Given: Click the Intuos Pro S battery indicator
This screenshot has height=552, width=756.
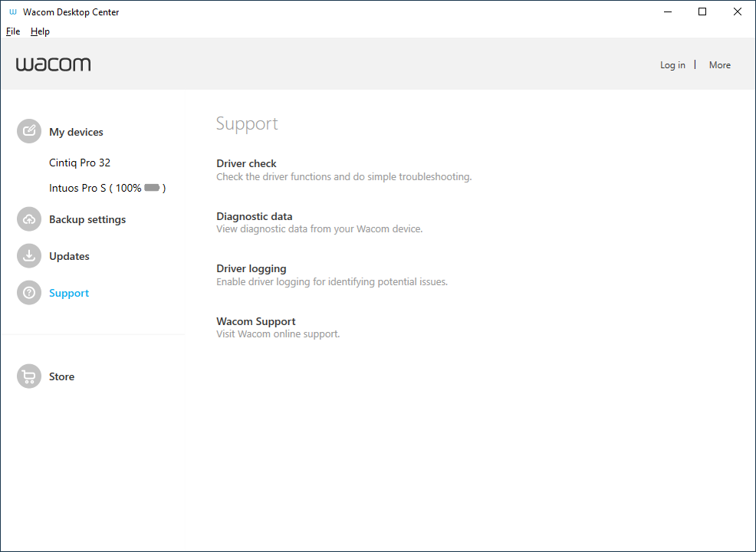Looking at the screenshot, I should 152,188.
